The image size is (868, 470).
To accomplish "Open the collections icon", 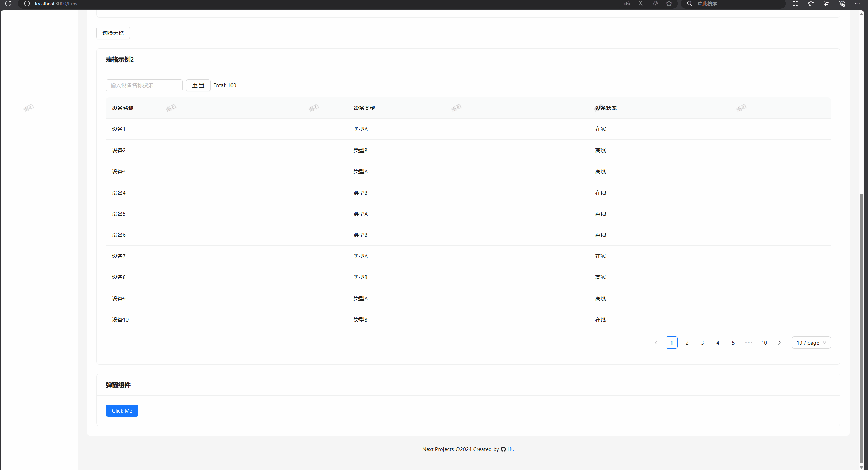I will [826, 4].
